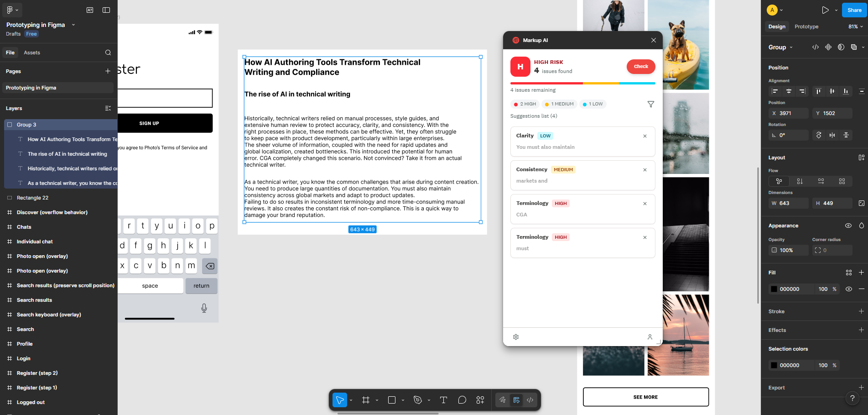Switch to the File tab
The width and height of the screenshot is (868, 415).
click(10, 53)
